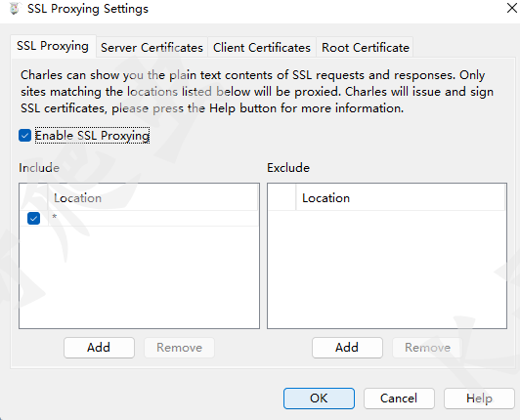Click the Exclude heading label

tap(288, 168)
